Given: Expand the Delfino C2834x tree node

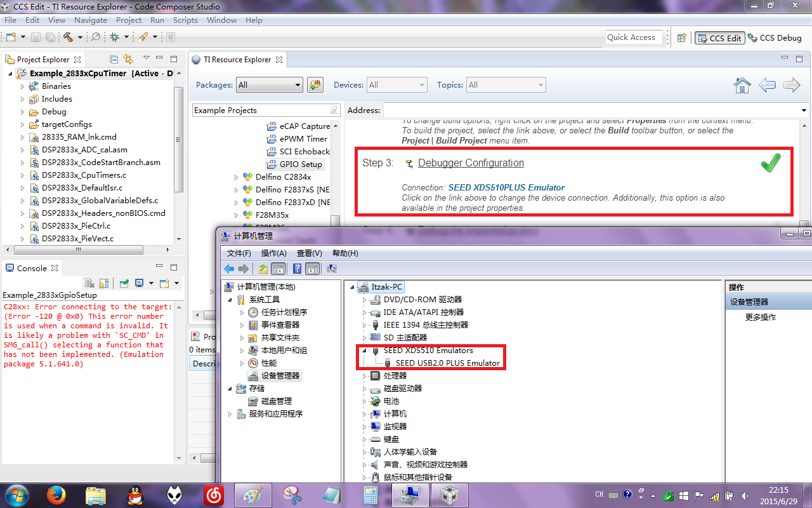Looking at the screenshot, I should click(x=237, y=177).
